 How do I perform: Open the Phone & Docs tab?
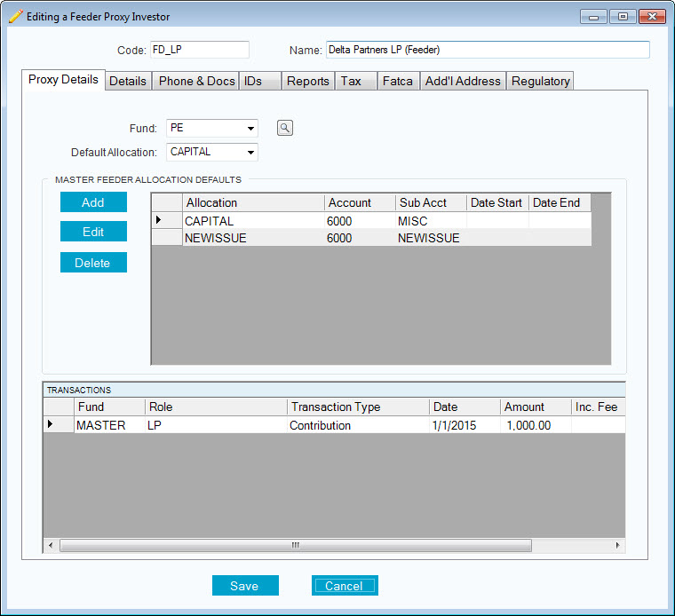point(196,81)
